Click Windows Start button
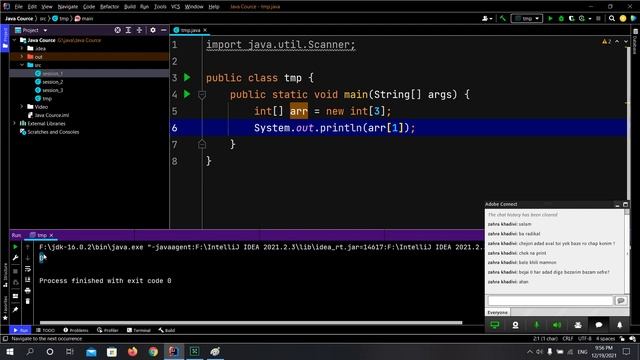The image size is (640, 360). pos(9,351)
